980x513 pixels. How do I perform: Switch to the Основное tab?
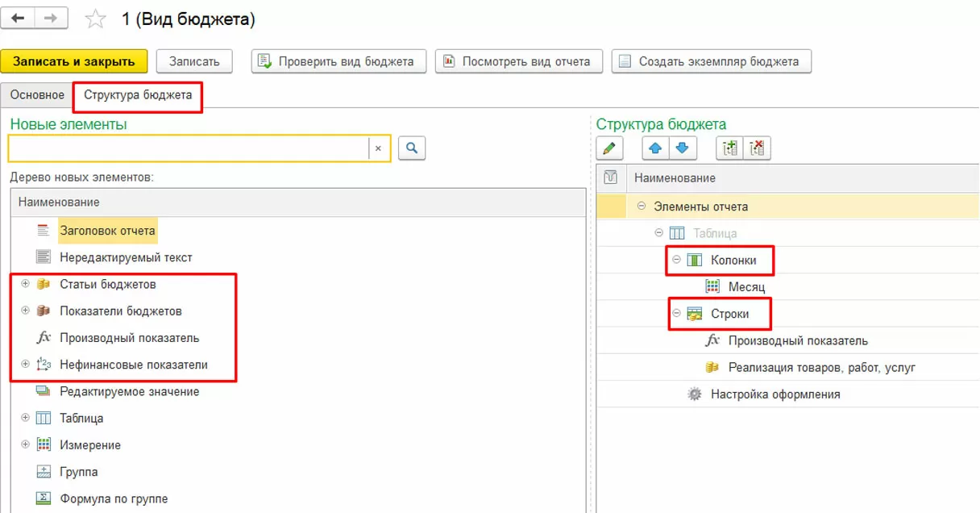[37, 95]
